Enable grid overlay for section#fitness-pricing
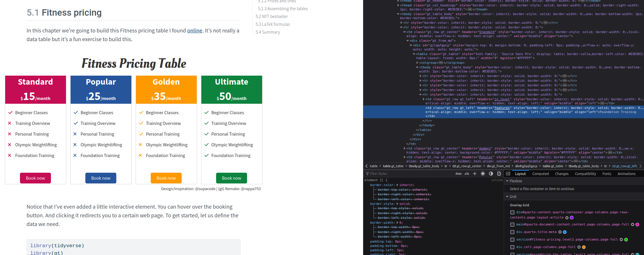 pos(512,240)
